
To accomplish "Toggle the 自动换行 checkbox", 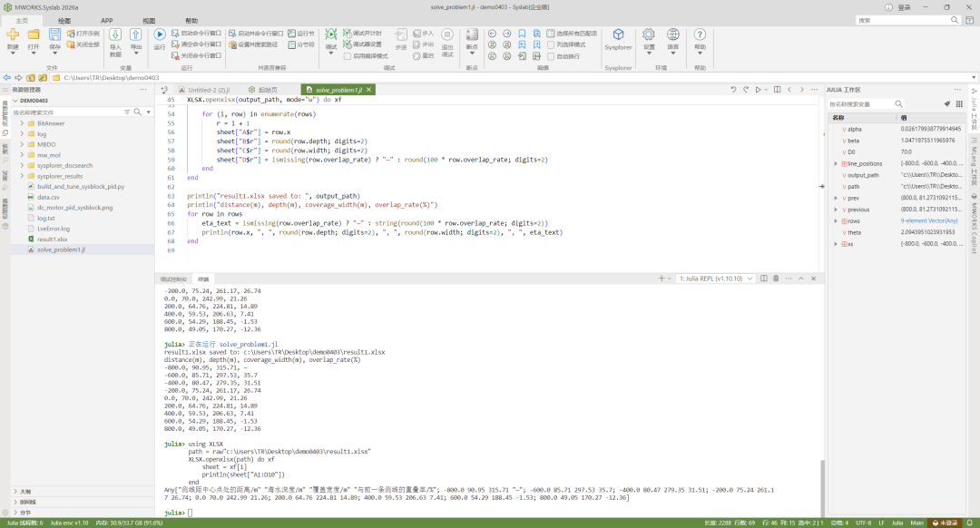I will (551, 56).
